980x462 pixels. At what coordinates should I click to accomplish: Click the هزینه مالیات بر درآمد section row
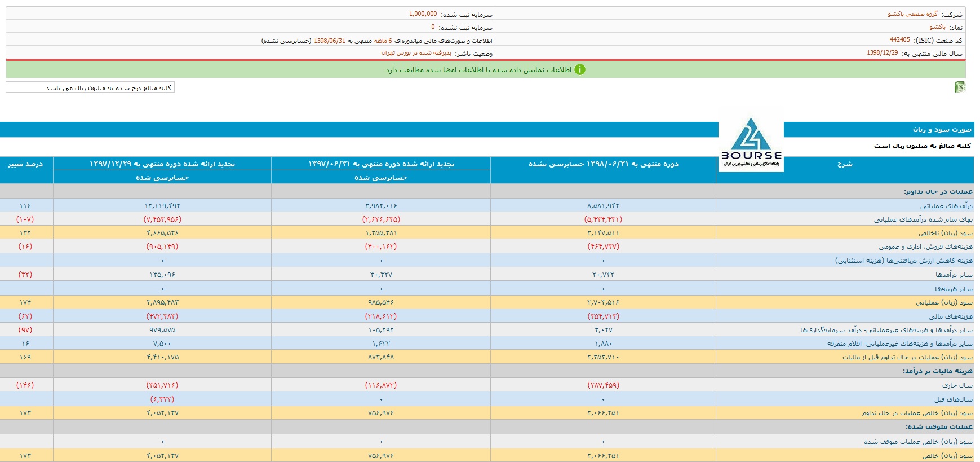(487, 371)
